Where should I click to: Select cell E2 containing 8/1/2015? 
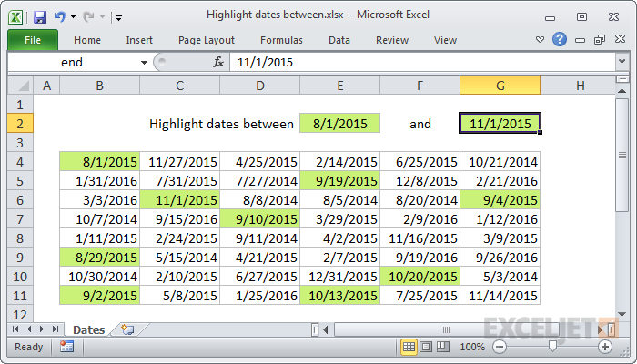(x=340, y=123)
